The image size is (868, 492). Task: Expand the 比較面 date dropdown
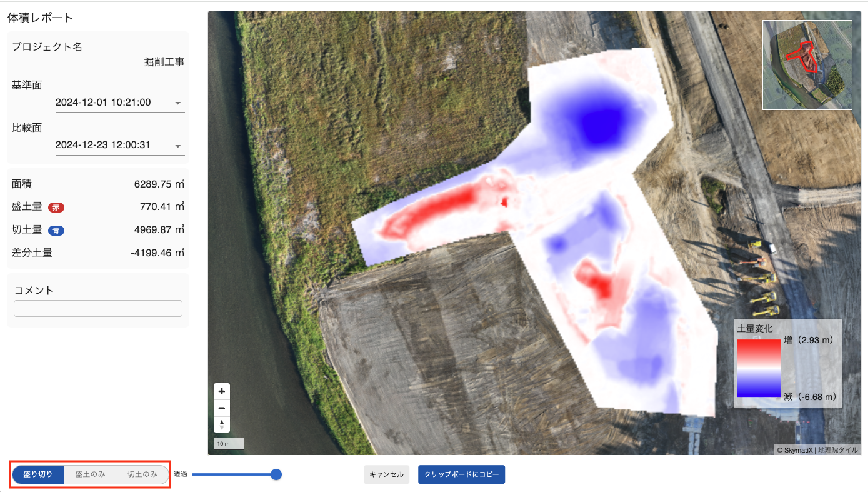pyautogui.click(x=119, y=145)
